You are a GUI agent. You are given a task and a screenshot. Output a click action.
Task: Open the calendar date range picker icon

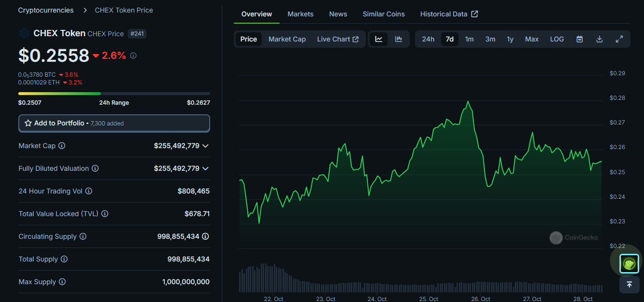tap(579, 39)
